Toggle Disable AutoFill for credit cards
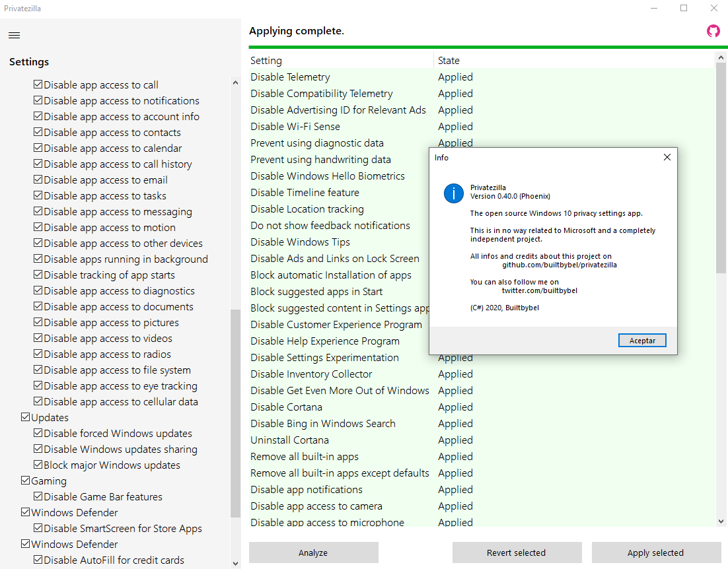This screenshot has height=569, width=728. click(38, 560)
